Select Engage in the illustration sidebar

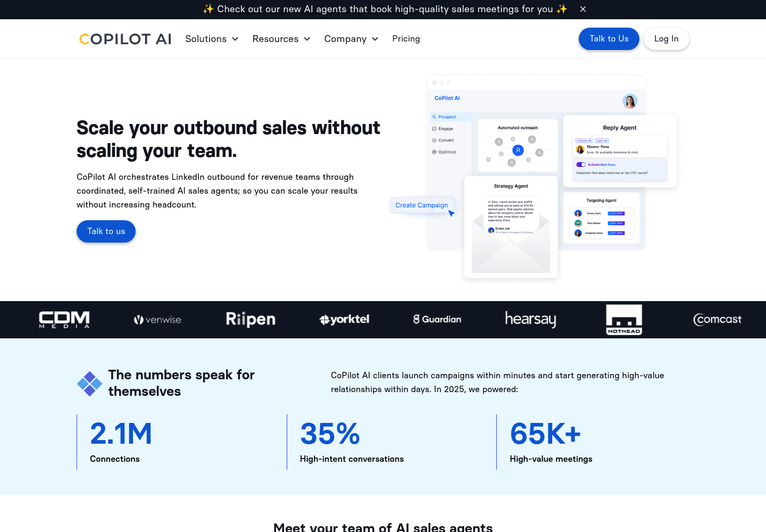tap(443, 129)
